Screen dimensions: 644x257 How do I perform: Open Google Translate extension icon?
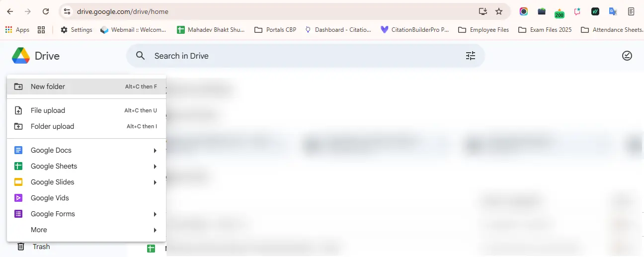613,11
